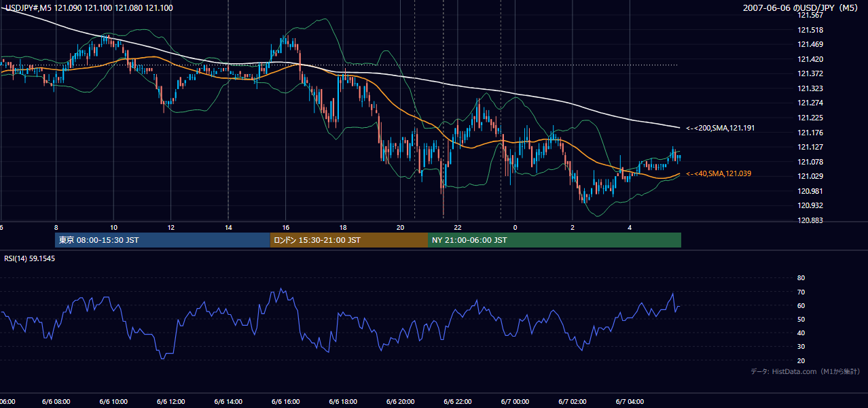
Task: Click the RSI(14) 59.1545 indicator label
Action: [30, 258]
